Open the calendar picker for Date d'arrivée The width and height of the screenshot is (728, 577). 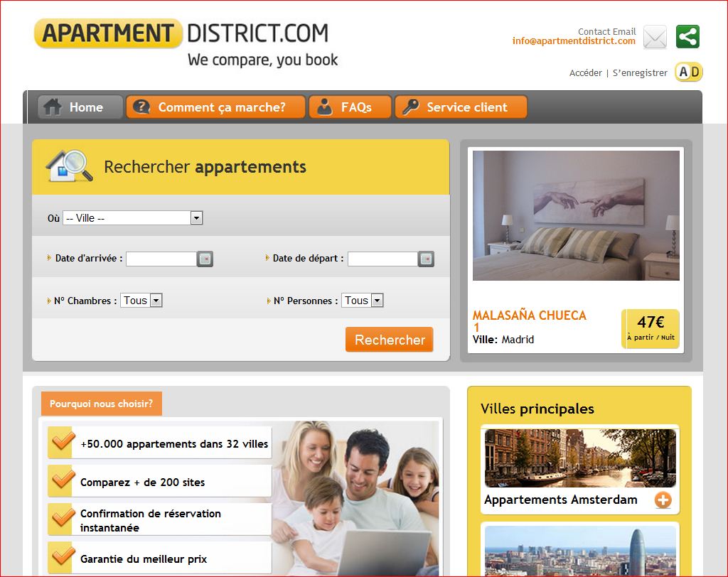tap(205, 259)
